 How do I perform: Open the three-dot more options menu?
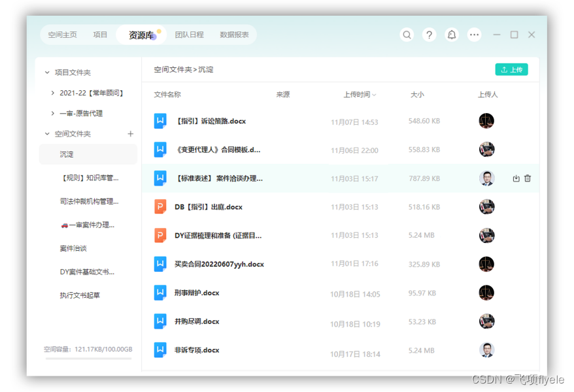point(474,35)
